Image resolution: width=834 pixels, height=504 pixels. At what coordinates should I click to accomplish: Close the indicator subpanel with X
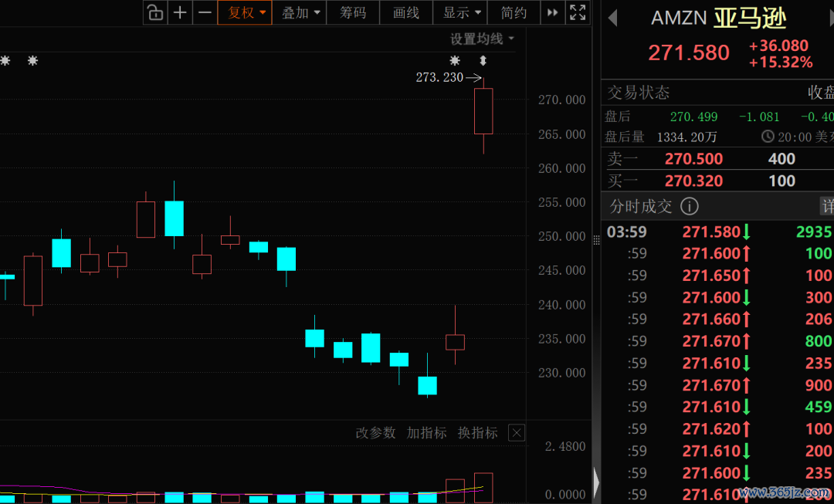(517, 433)
